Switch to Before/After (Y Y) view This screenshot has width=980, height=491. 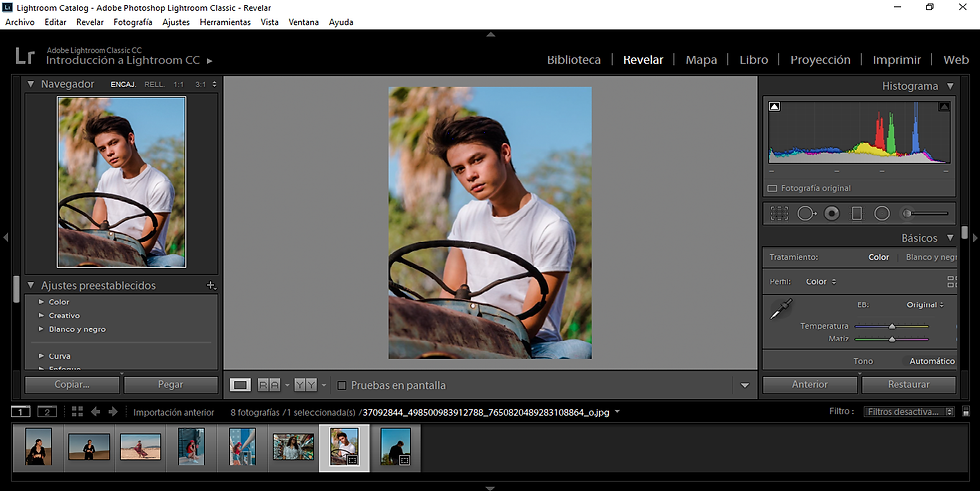click(x=306, y=385)
